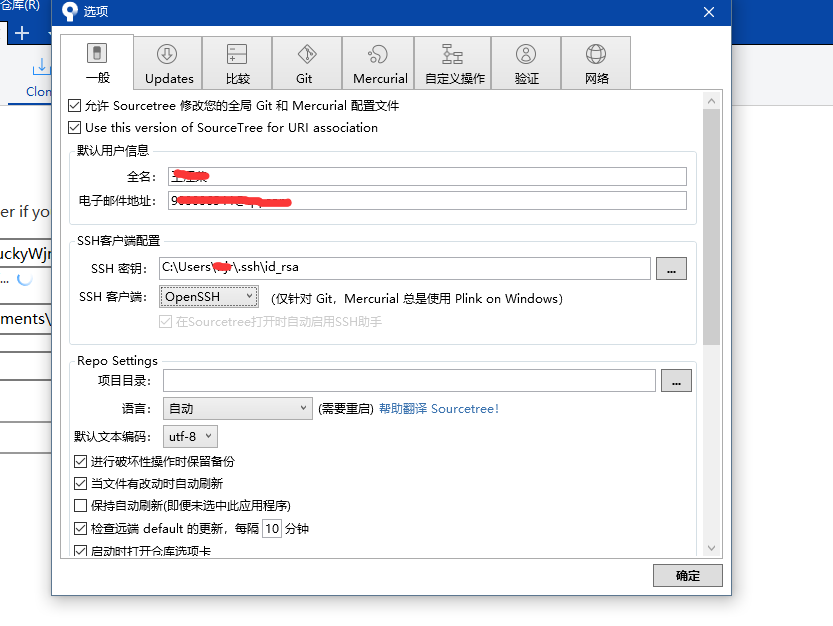Click the options panel scrollbar thumb
Image resolution: width=833 pixels, height=626 pixels.
point(711,227)
